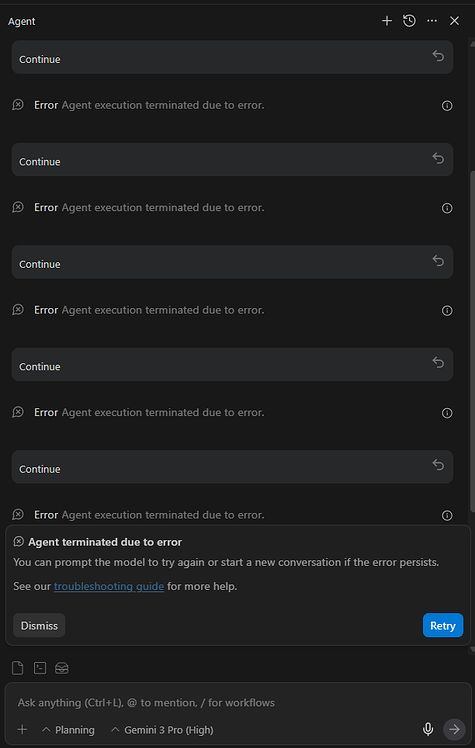Click the error bubble icon on the topmost Error row

click(18, 105)
